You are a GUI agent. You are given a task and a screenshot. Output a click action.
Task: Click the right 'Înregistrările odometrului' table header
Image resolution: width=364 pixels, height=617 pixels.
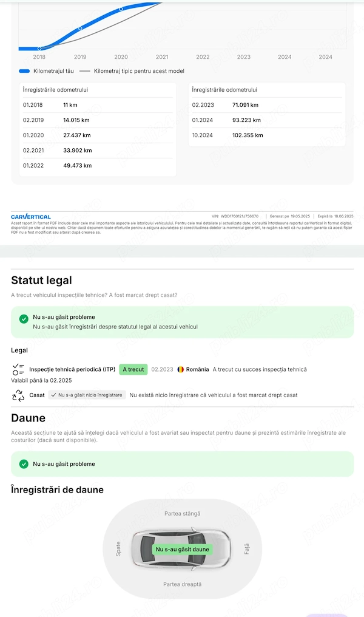coord(224,90)
